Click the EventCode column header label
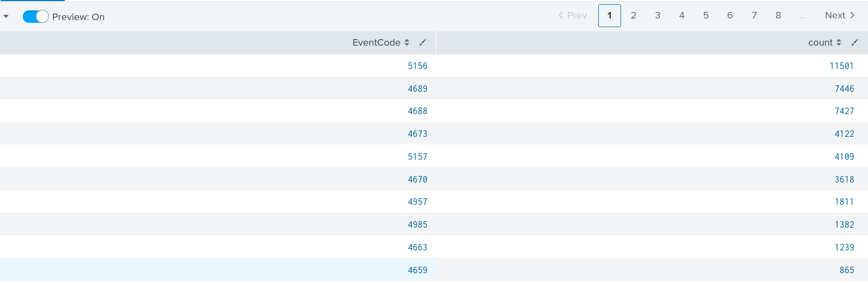Screen dimensions: 868x283 [376, 42]
